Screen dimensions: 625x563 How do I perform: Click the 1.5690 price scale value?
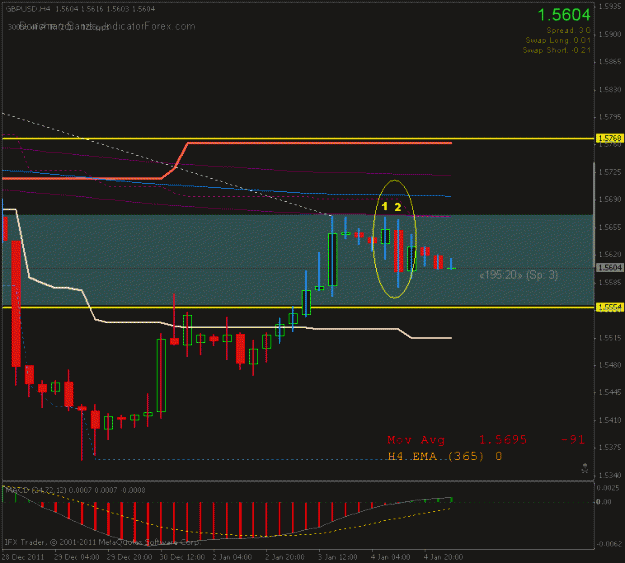click(610, 199)
